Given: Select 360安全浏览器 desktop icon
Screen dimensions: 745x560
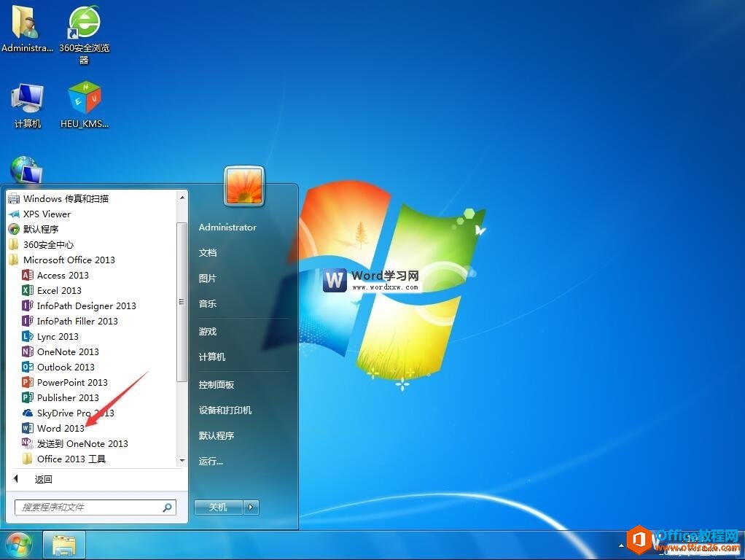Looking at the screenshot, I should point(84,35).
